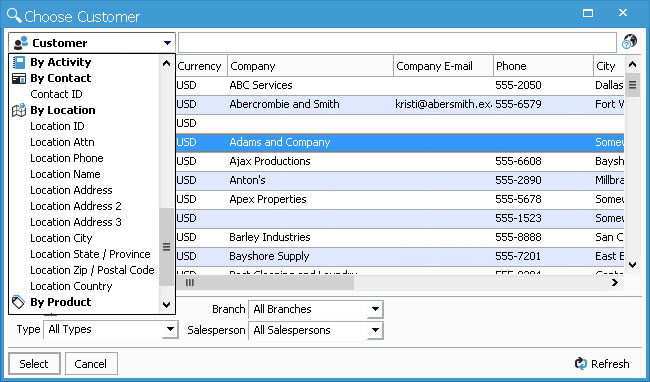Choose the By Product option
This screenshot has height=382, width=650.
pyautogui.click(x=61, y=302)
